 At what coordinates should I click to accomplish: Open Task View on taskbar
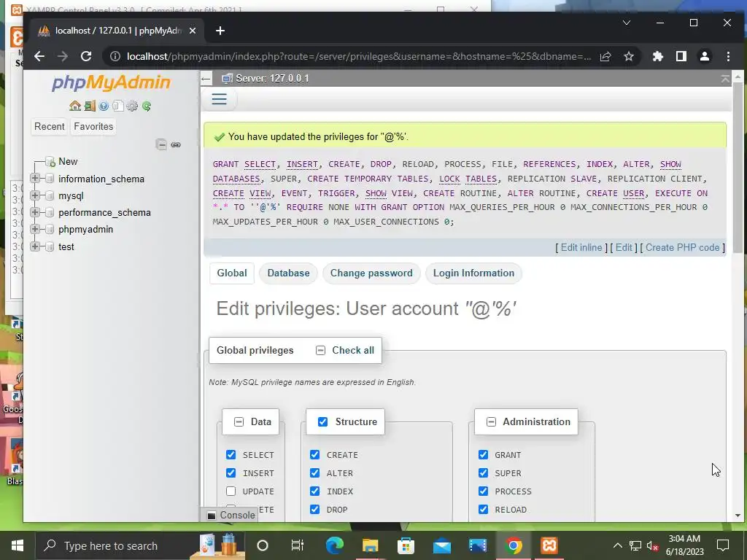click(x=298, y=545)
